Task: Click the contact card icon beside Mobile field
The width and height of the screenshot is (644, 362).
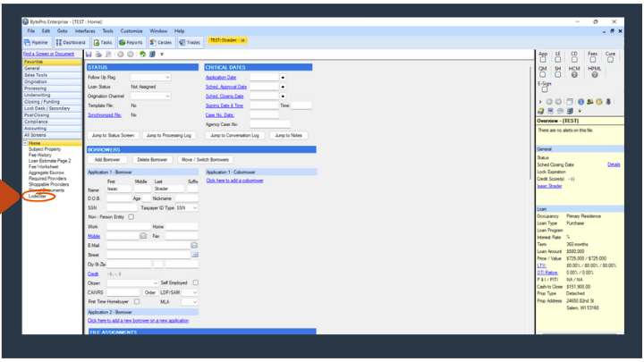Action: click(x=143, y=236)
